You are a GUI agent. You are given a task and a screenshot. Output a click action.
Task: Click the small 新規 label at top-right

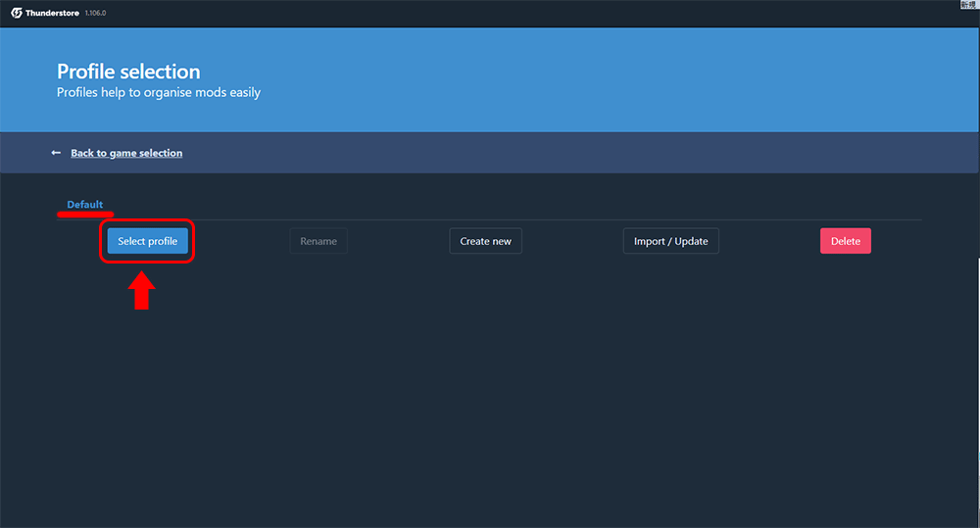(969, 5)
